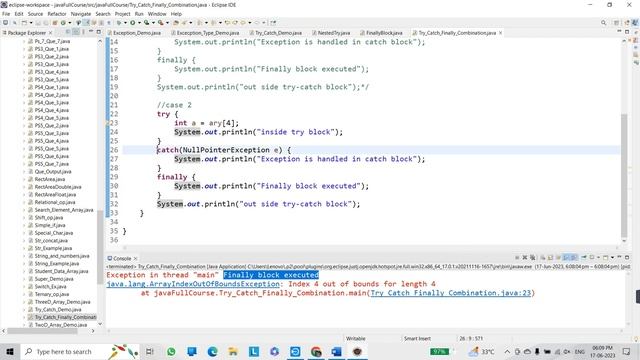Click the Package Explorer horizontal scrollbar

[x=42, y=331]
